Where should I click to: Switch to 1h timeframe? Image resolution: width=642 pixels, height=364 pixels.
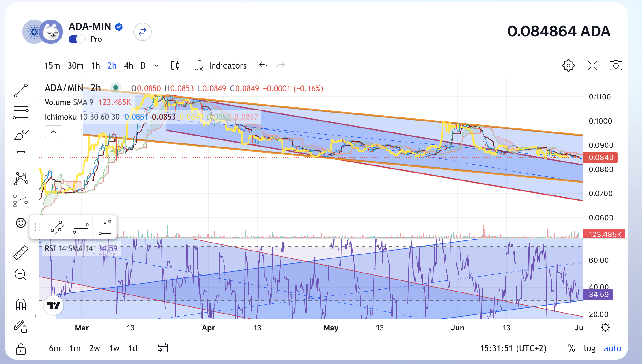click(95, 65)
